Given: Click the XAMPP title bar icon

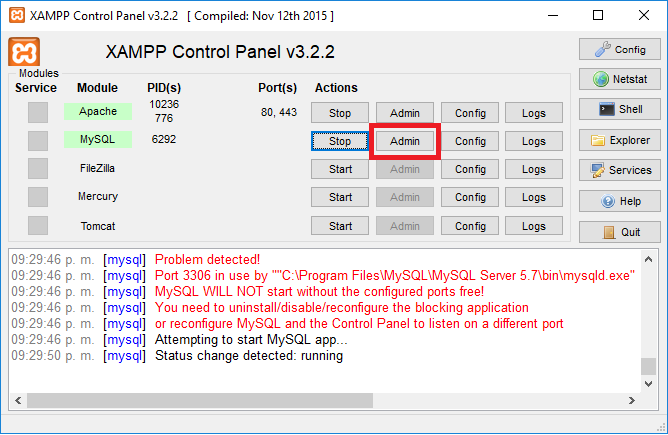Looking at the screenshot, I should coord(17,15).
